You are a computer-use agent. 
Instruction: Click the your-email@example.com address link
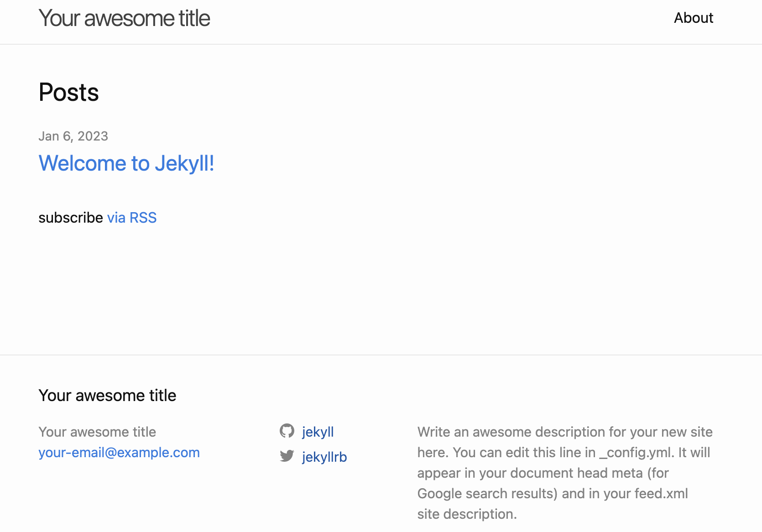click(119, 453)
